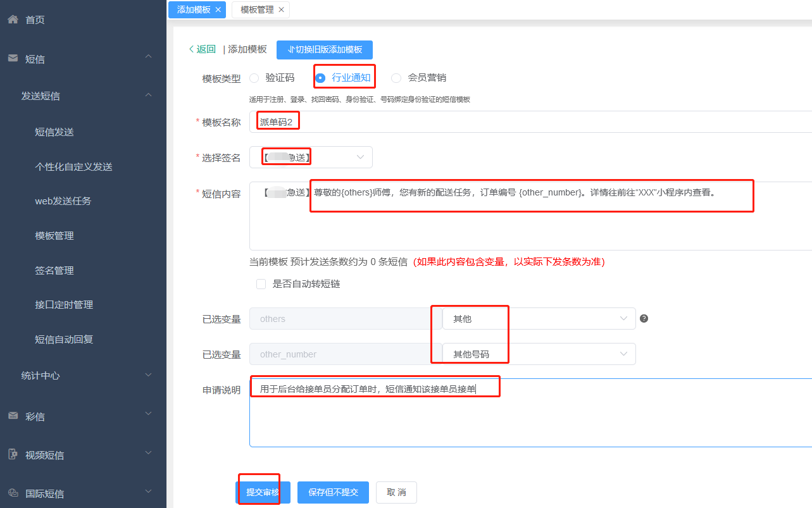The height and width of the screenshot is (508, 812).
Task: Click the 取消 button
Action: click(x=396, y=492)
